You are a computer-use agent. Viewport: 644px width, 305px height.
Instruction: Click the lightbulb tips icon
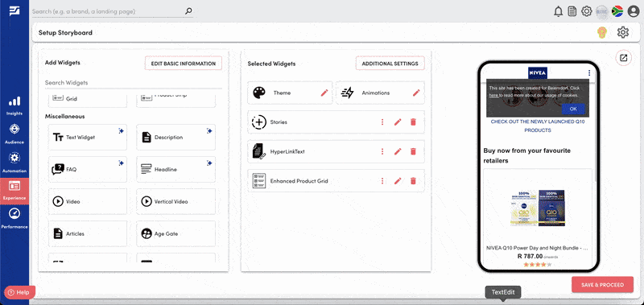tap(601, 32)
